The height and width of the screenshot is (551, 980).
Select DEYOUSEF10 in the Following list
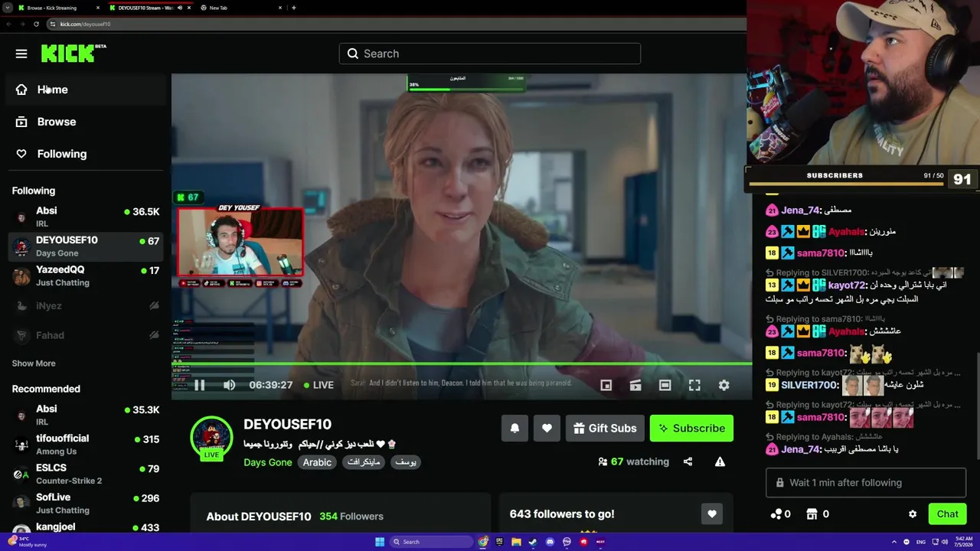pos(85,246)
